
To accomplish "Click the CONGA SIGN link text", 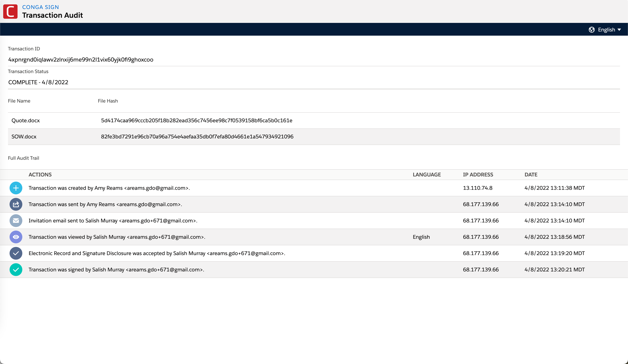I will pos(40,7).
